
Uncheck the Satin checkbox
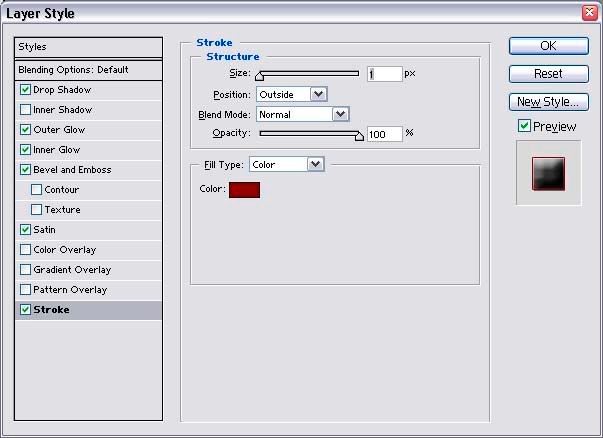(25, 230)
